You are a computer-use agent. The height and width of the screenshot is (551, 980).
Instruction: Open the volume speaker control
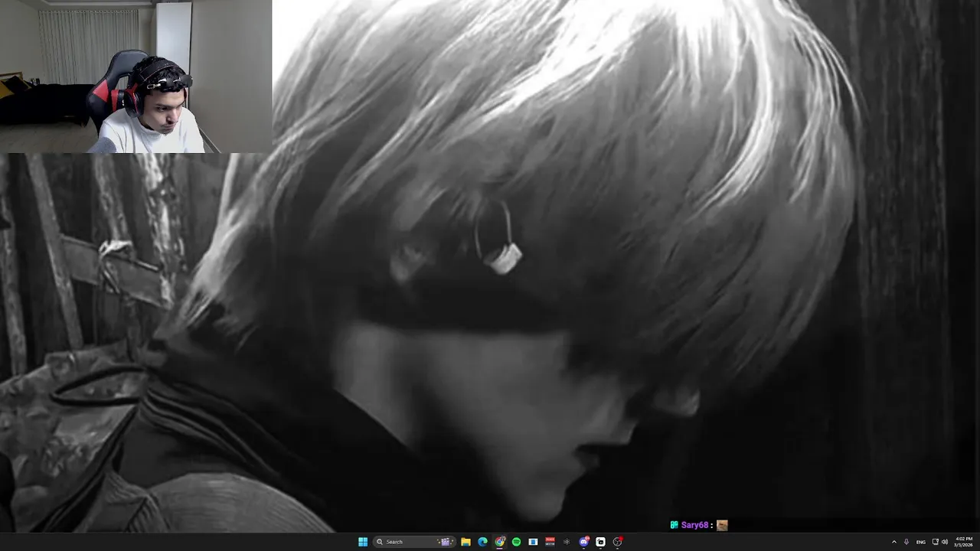[x=945, y=542]
